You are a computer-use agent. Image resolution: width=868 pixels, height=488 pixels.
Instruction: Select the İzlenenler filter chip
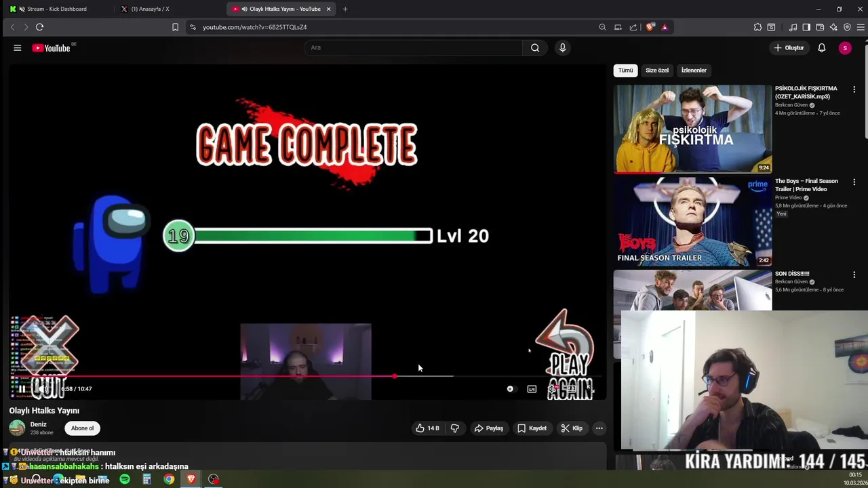(x=694, y=70)
